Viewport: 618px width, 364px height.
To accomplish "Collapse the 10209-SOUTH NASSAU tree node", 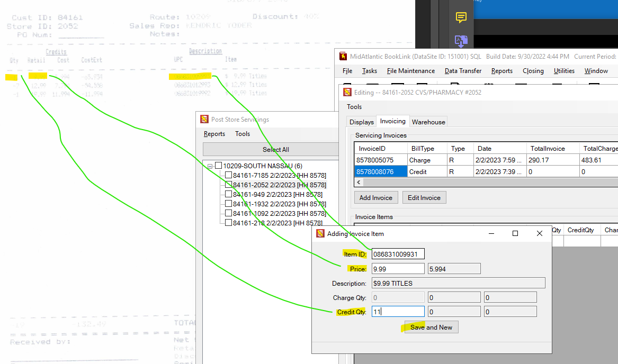I will (210, 166).
